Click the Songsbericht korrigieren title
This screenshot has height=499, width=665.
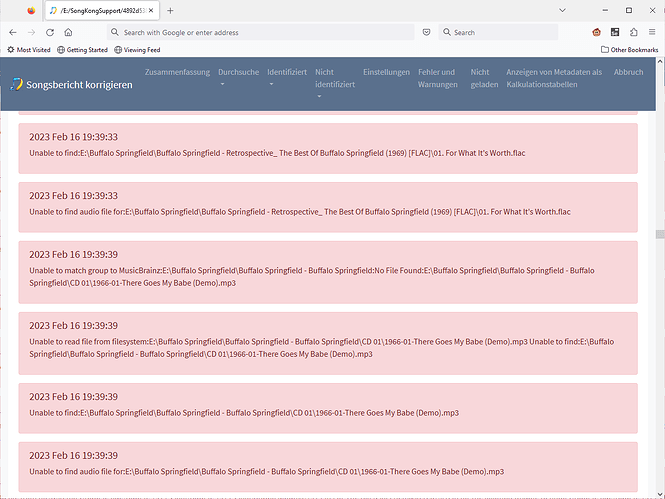pos(79,85)
